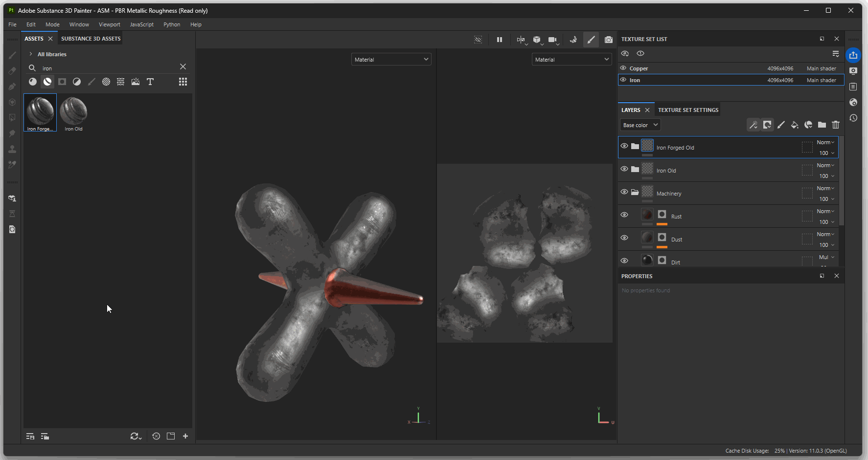This screenshot has width=868, height=460.
Task: Click the camera screenshot icon in viewport toolbar
Action: click(608, 40)
